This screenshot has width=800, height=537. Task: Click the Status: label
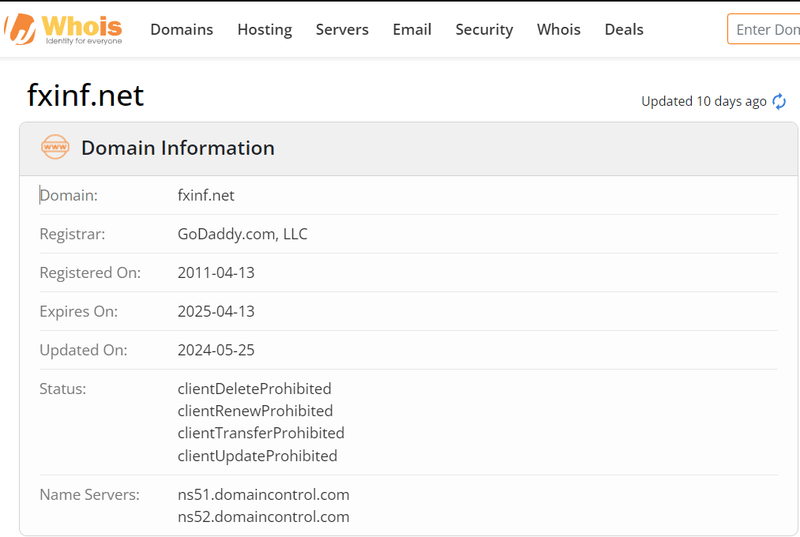tap(63, 389)
